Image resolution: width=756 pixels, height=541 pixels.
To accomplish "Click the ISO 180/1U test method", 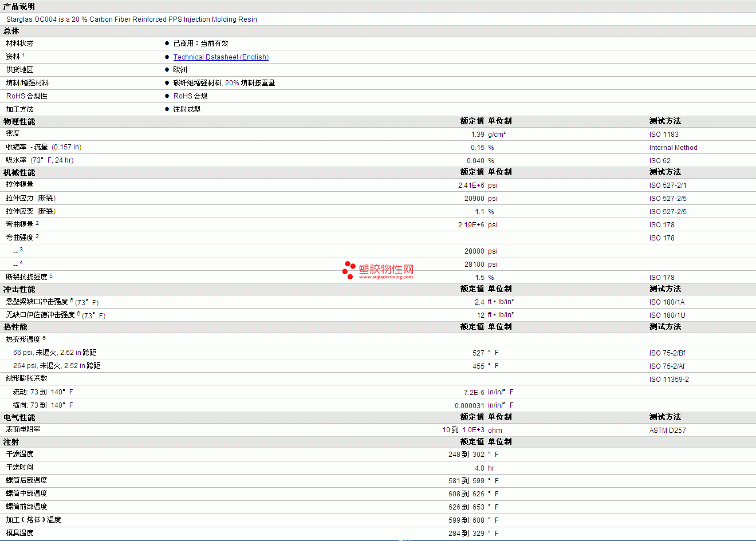I will [x=667, y=315].
